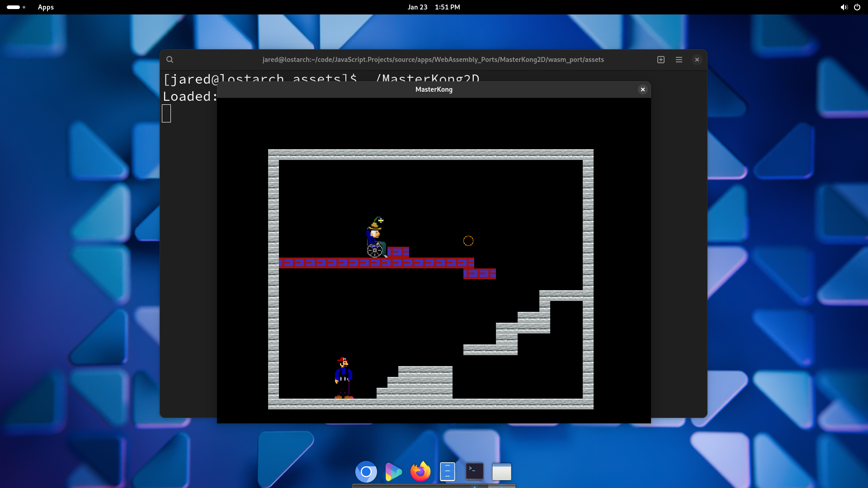The image size is (868, 488).
Task: Click the orange ring in the game
Action: [468, 241]
